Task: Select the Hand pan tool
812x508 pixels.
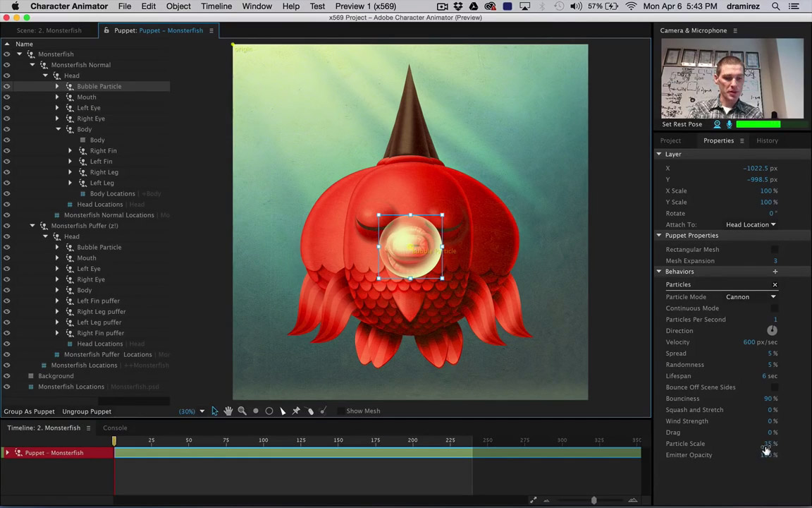Action: (x=228, y=411)
